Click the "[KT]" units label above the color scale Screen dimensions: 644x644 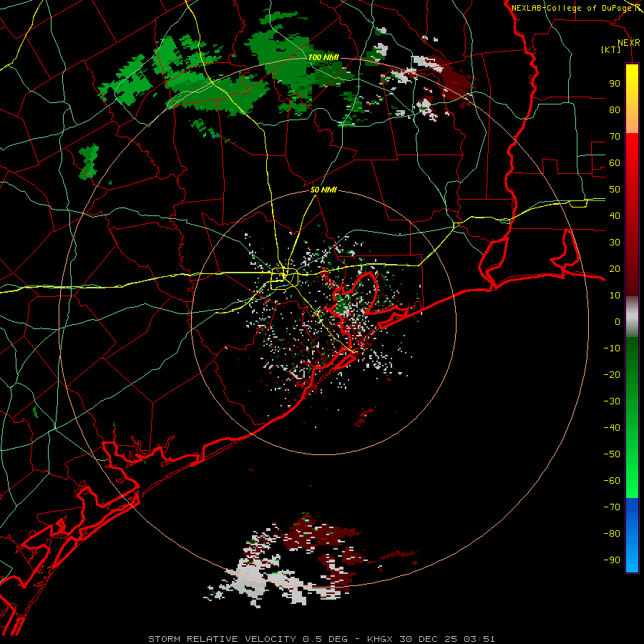click(x=610, y=49)
